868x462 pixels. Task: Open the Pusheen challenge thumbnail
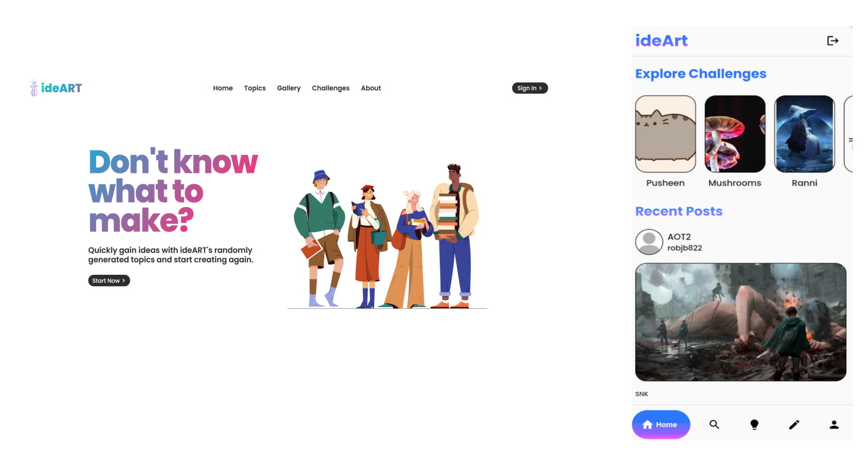coord(665,134)
